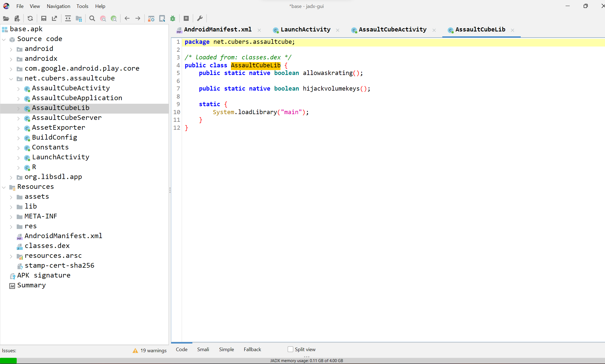605x364 pixels.
Task: Expand the lib folder
Action: pyautogui.click(x=11, y=207)
